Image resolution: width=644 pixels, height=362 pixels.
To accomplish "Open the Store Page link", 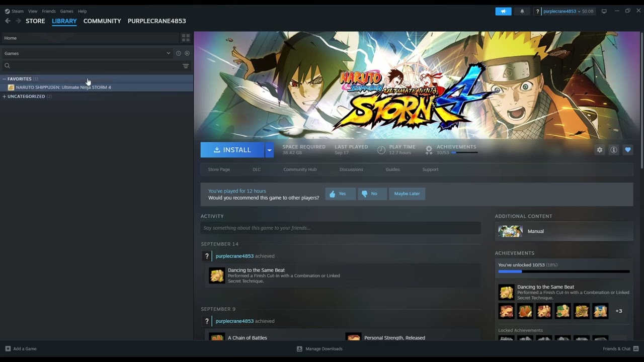I will [219, 169].
